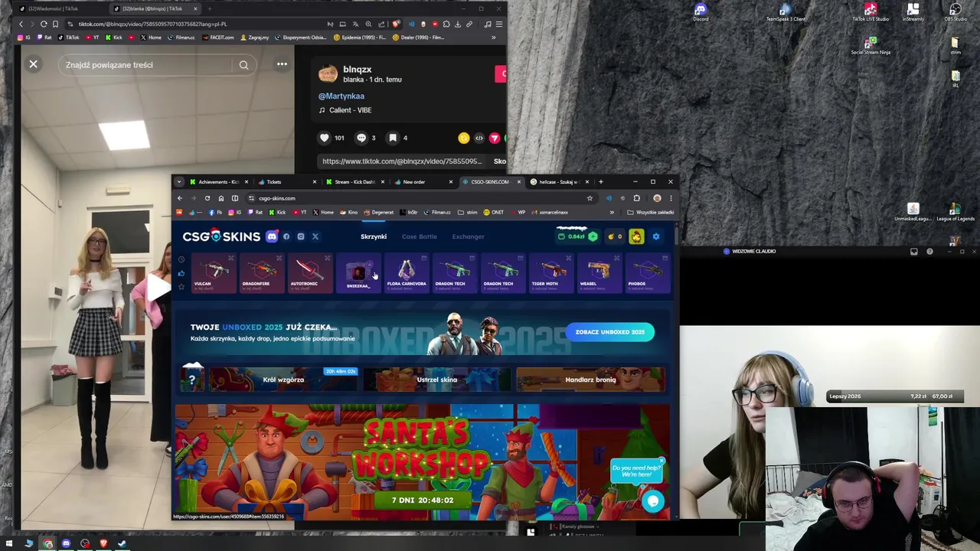
Task: Open TeamSpeak 3 Client desktop shortcut
Action: (x=786, y=11)
